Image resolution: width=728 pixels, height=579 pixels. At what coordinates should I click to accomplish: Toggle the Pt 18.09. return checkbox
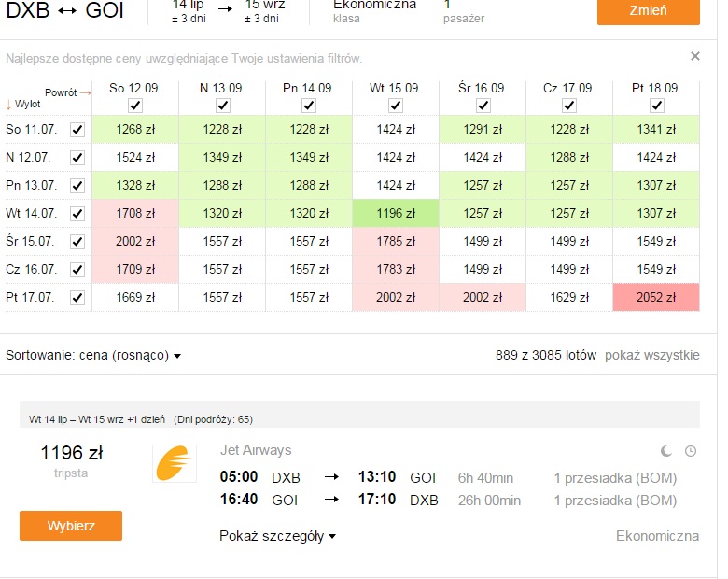(x=656, y=106)
